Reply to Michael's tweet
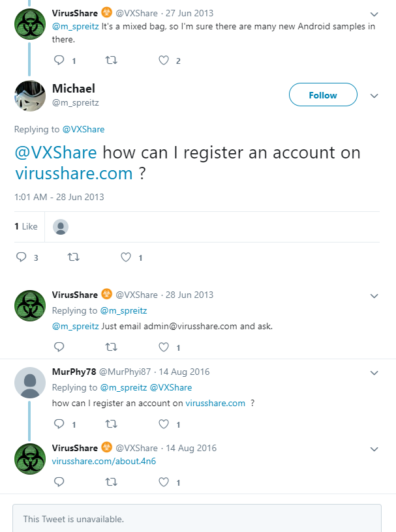Screen dimensions: 396x532 click(22, 257)
